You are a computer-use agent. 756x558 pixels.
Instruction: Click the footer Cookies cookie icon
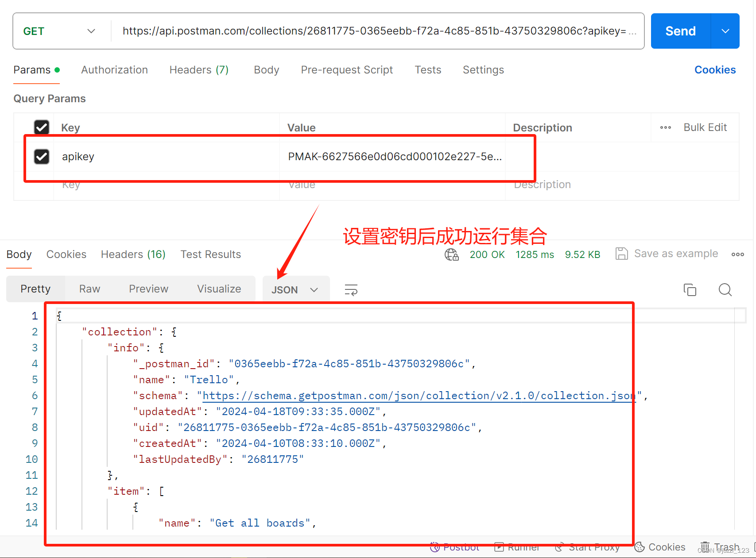639,547
